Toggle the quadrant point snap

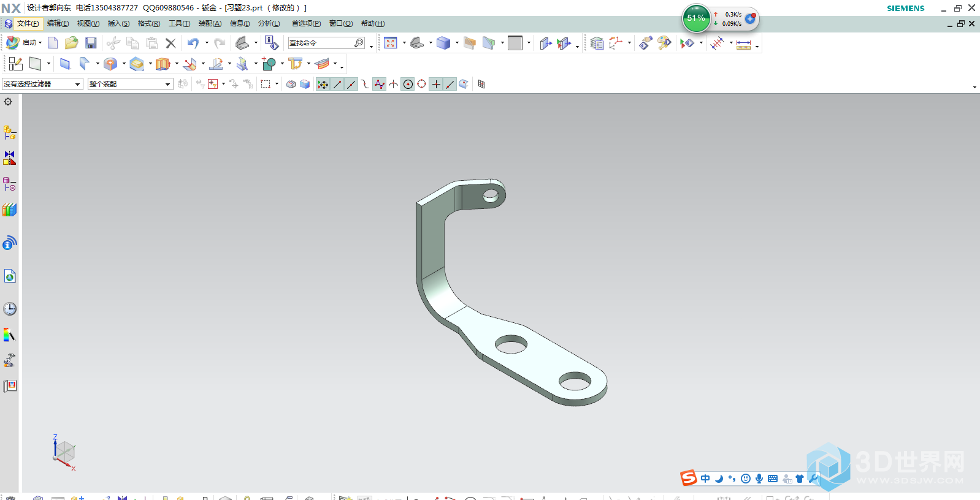pyautogui.click(x=422, y=85)
